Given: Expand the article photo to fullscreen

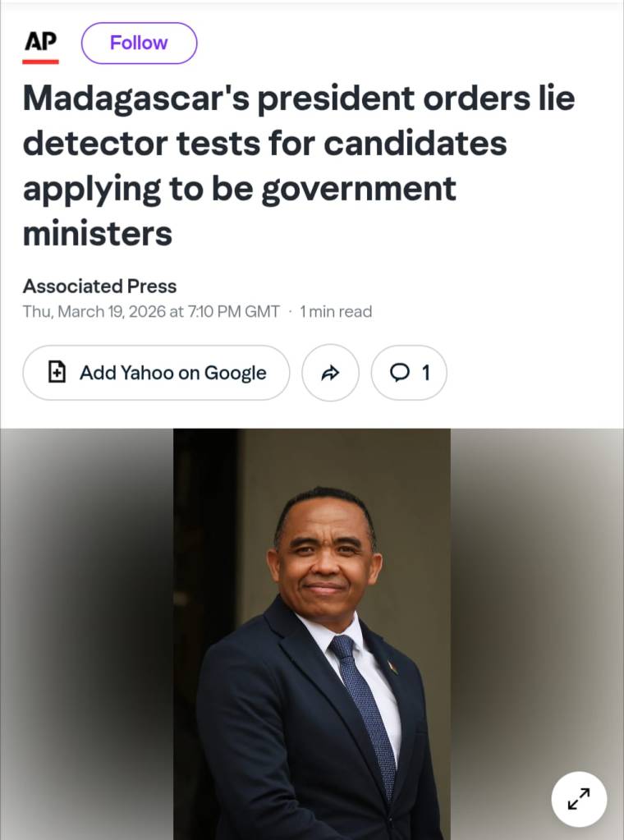Looking at the screenshot, I should pos(579,799).
